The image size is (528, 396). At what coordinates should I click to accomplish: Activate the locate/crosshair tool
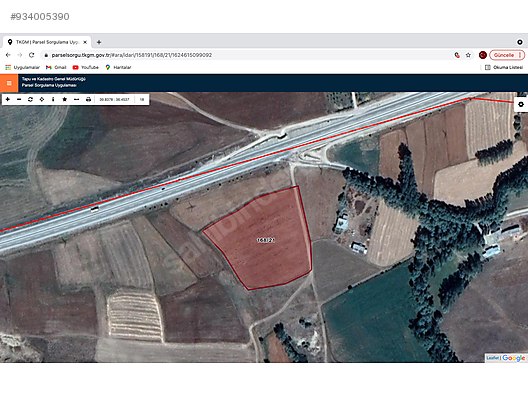[x=42, y=99]
